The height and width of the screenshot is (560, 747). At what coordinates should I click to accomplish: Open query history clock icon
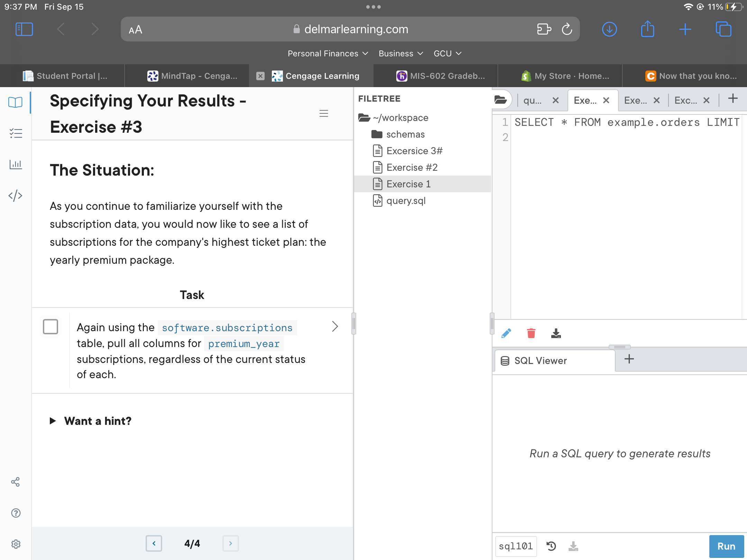coord(551,546)
